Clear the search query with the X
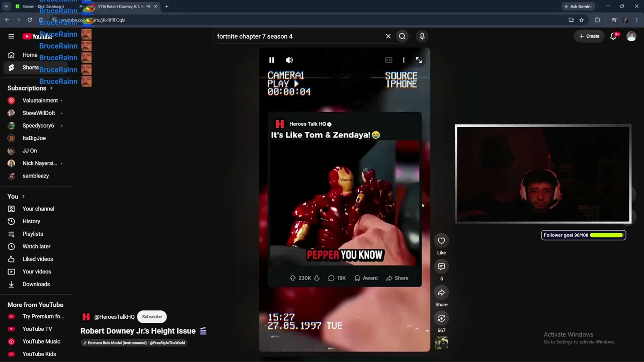The image size is (644, 362). (x=388, y=36)
